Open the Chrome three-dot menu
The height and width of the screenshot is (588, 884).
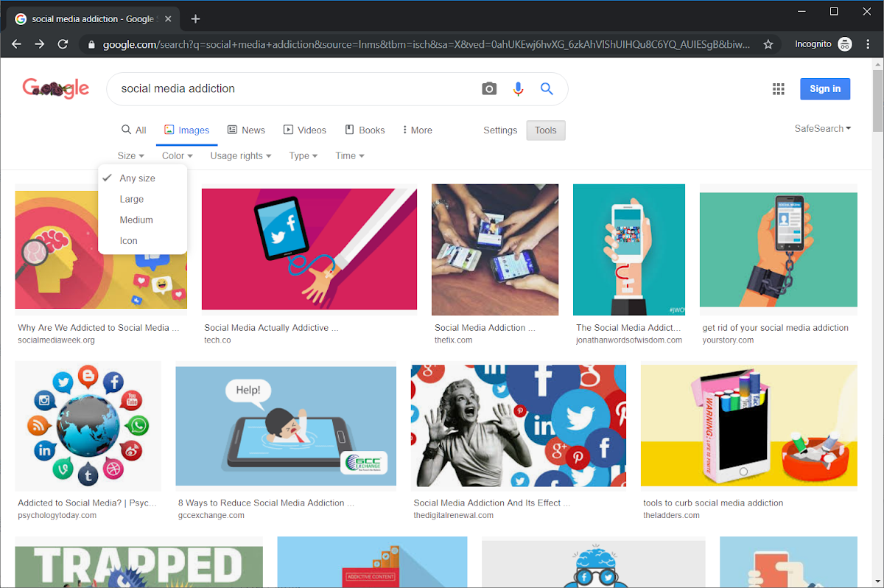point(869,44)
